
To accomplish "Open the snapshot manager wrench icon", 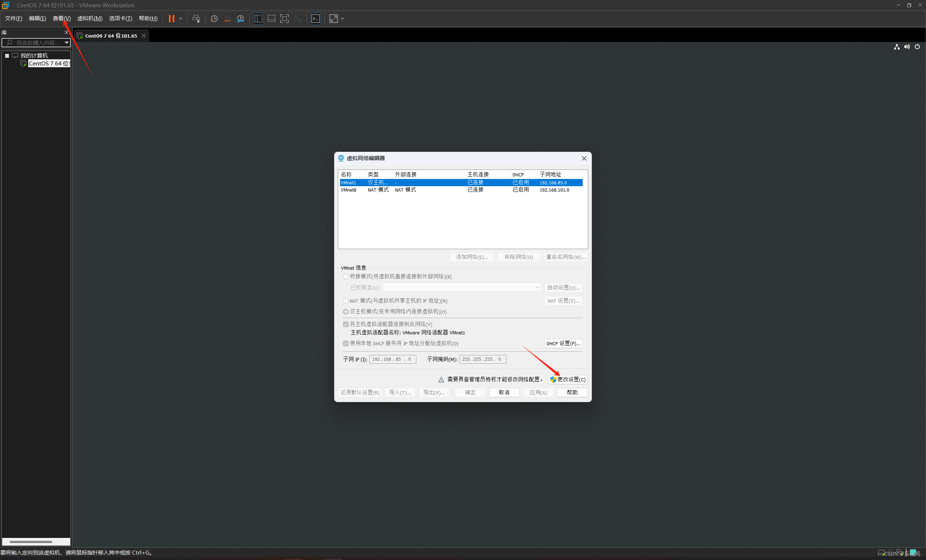I will coord(241,19).
